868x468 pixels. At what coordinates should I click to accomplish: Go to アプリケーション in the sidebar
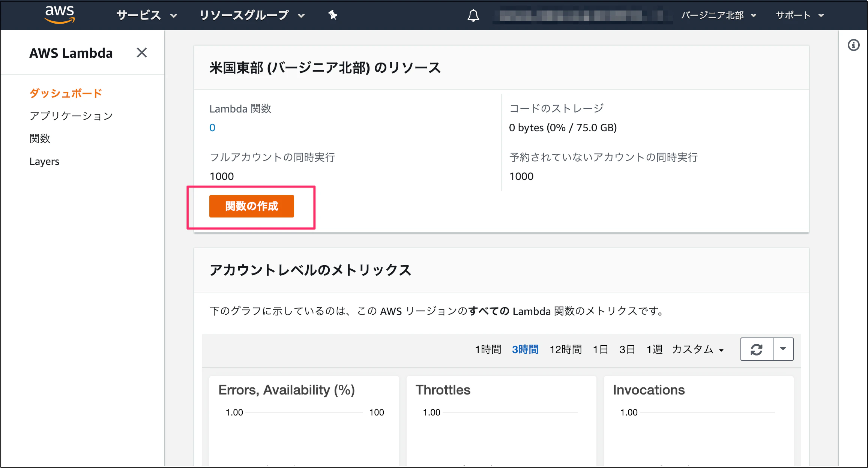[x=71, y=116]
